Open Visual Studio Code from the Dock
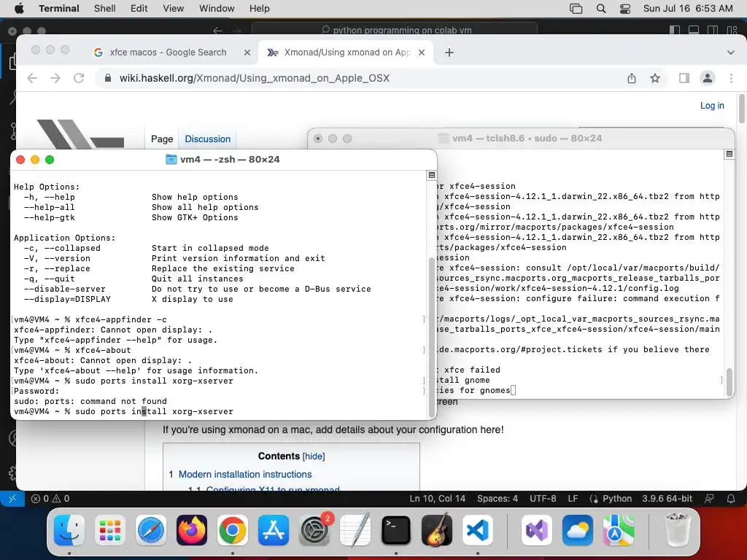The width and height of the screenshot is (747, 560). (478, 530)
